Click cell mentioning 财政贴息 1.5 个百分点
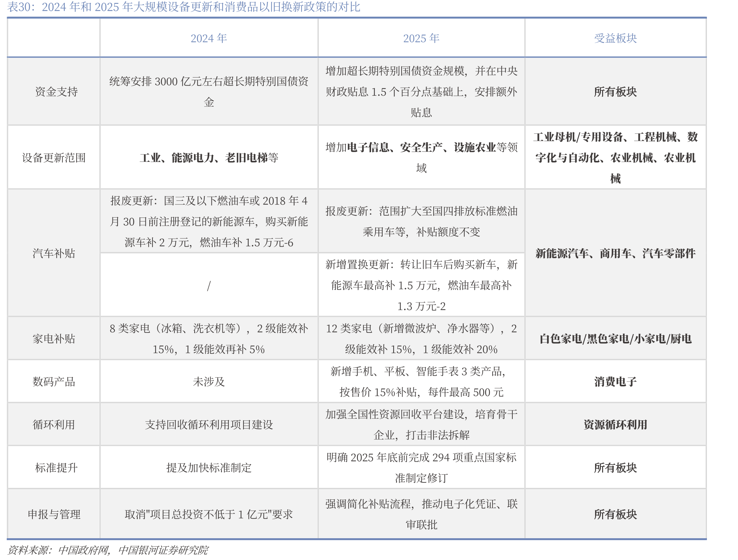 pos(421,92)
